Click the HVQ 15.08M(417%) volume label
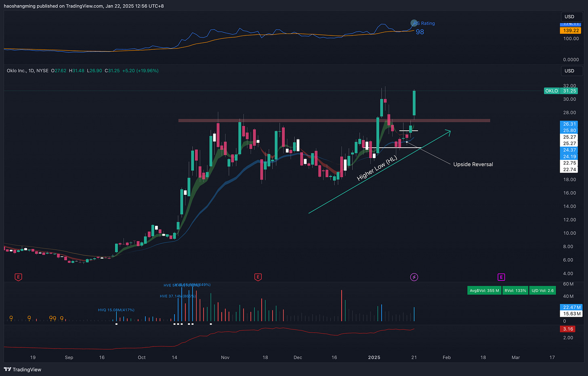Screen dimensions: 588x376 click(116, 310)
